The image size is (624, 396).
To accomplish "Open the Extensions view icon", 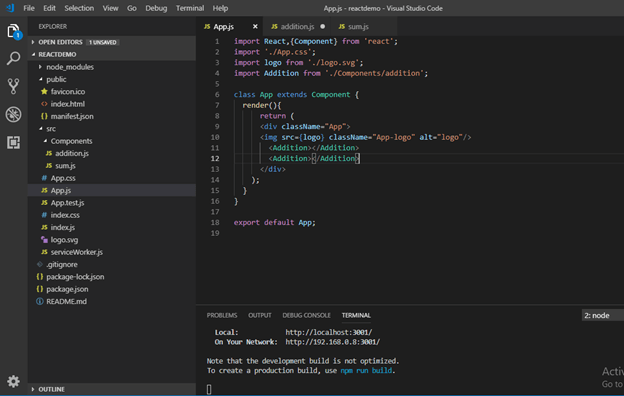I will tap(13, 142).
